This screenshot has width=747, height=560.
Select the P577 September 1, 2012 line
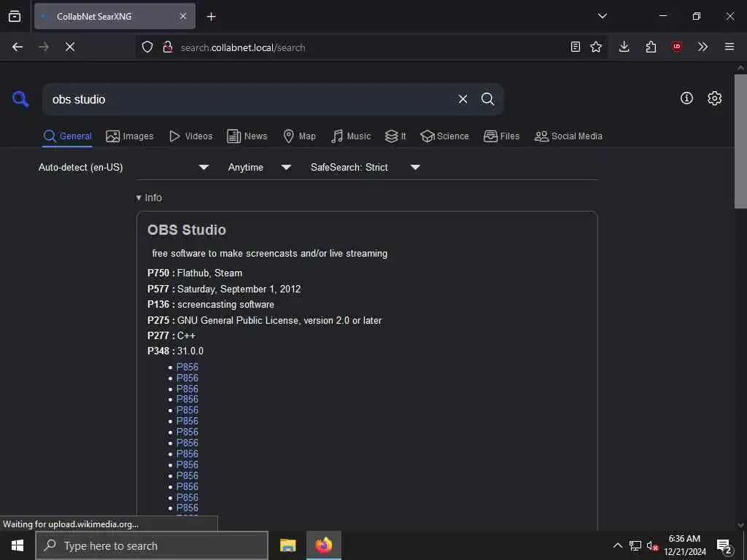(224, 289)
